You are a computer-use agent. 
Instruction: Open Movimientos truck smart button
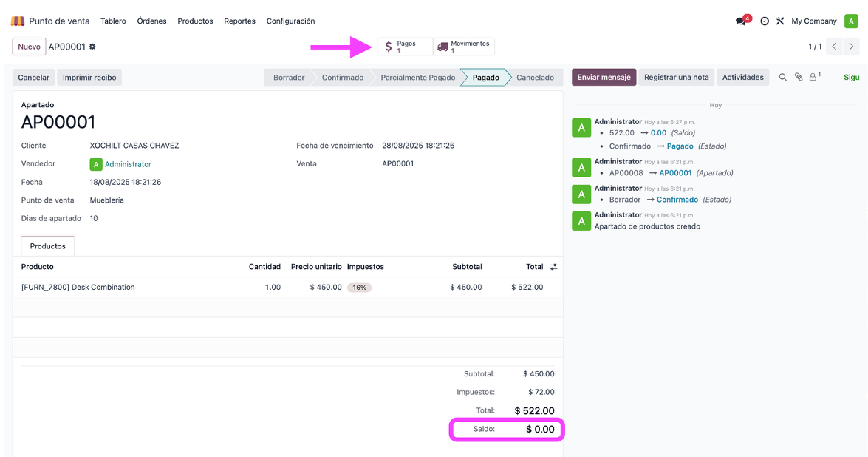point(463,47)
